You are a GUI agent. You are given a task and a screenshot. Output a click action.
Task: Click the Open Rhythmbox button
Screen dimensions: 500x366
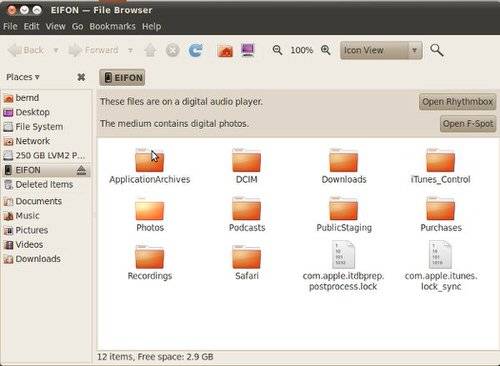pos(457,102)
